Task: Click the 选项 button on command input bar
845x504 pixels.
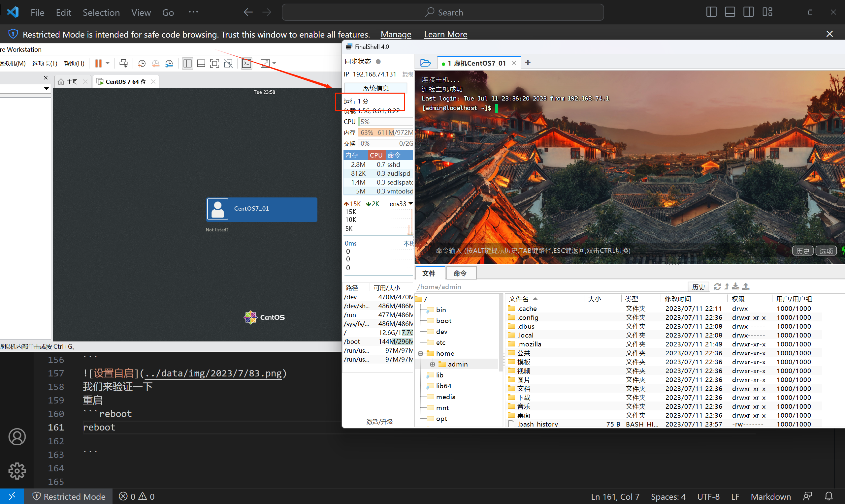Action: pyautogui.click(x=826, y=251)
